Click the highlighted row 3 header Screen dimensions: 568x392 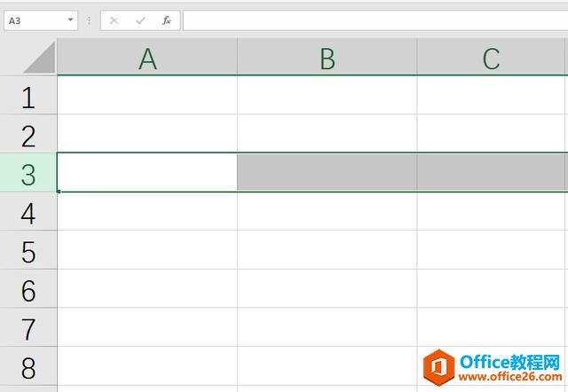click(x=28, y=174)
